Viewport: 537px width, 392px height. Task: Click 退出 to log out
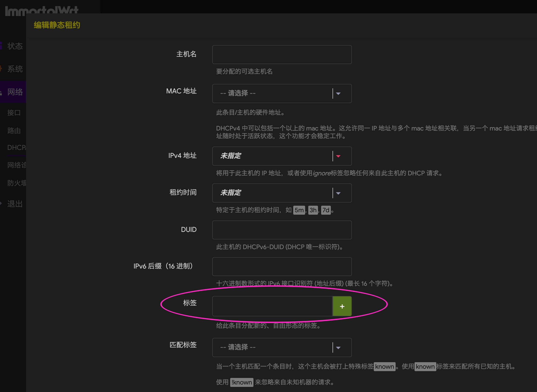[x=15, y=204]
